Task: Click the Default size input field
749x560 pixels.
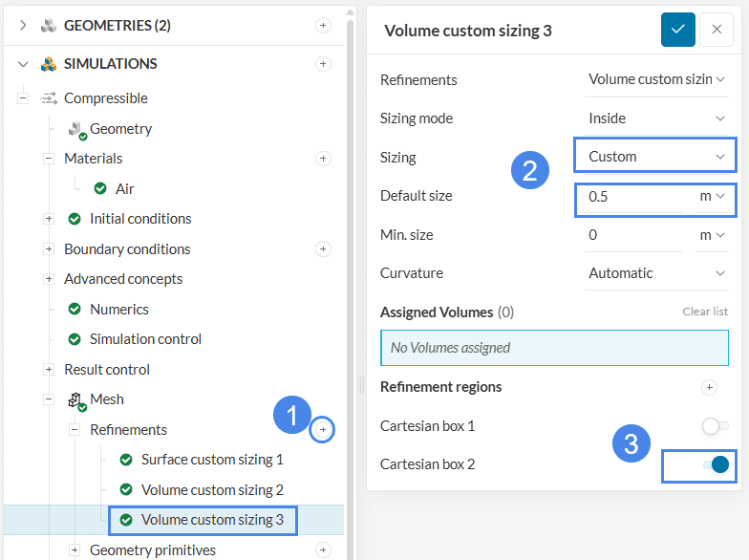Action: click(x=632, y=196)
